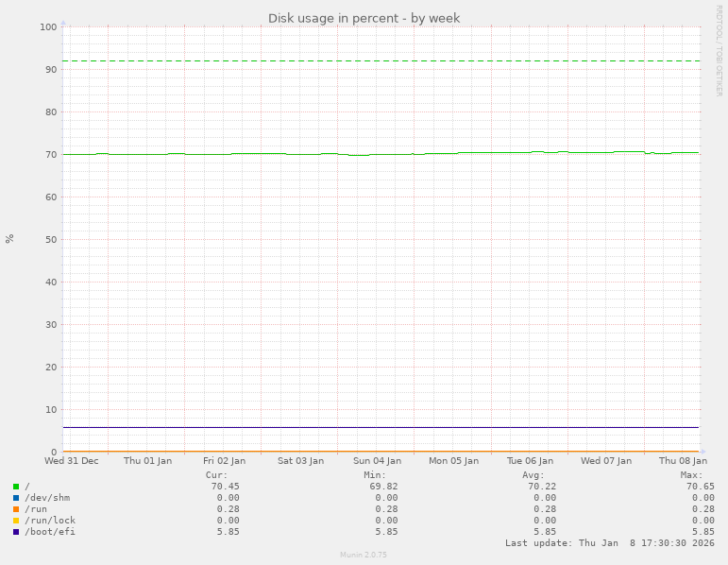Screen dimensions: 728x565
Task: Click the 100 y-axis label
Action: coord(48,27)
